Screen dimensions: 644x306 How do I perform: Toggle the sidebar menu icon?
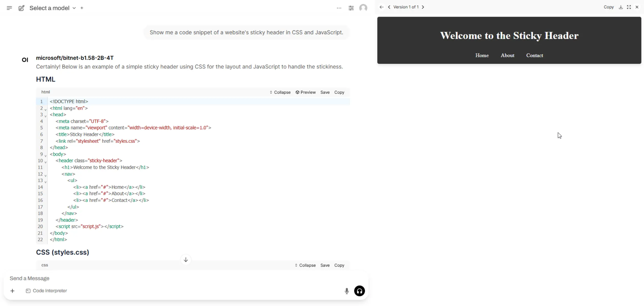[x=9, y=8]
